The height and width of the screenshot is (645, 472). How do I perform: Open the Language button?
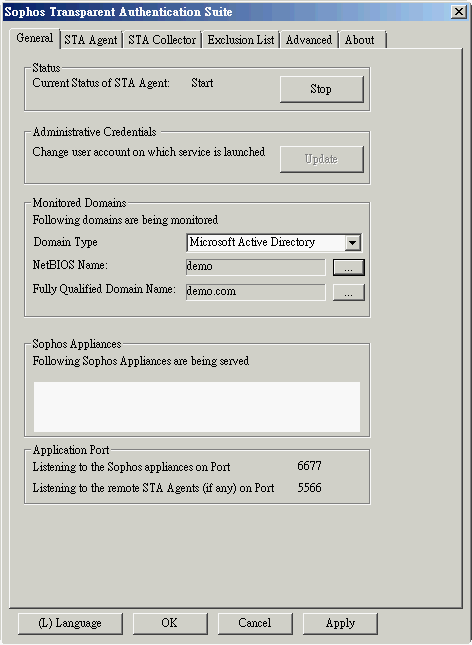70,624
